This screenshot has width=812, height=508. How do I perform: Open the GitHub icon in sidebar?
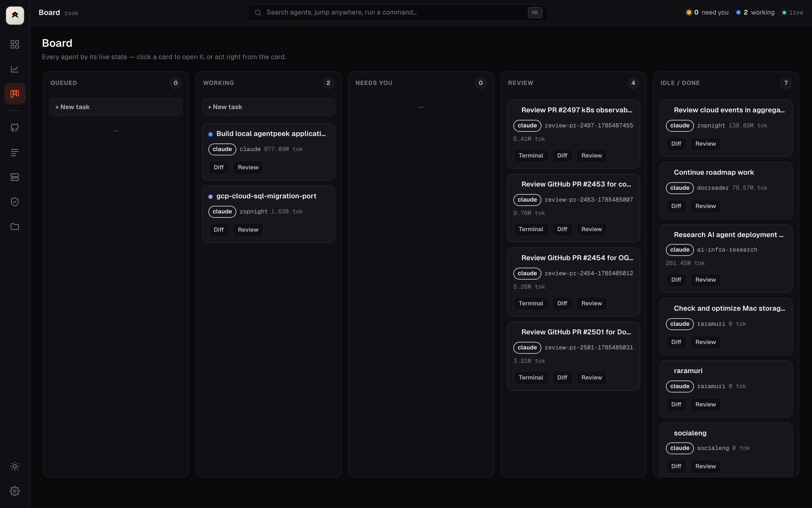click(15, 128)
